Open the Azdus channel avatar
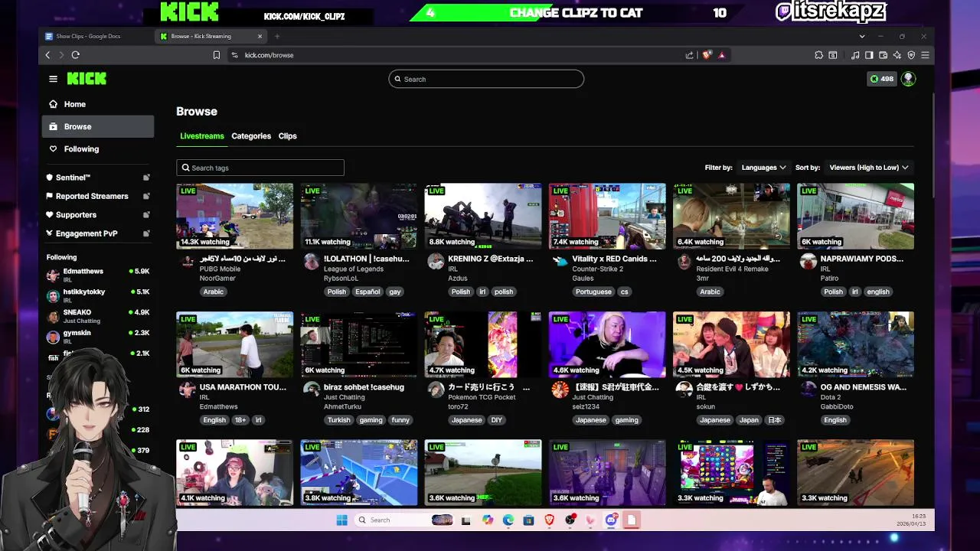The height and width of the screenshot is (551, 980). coord(436,262)
